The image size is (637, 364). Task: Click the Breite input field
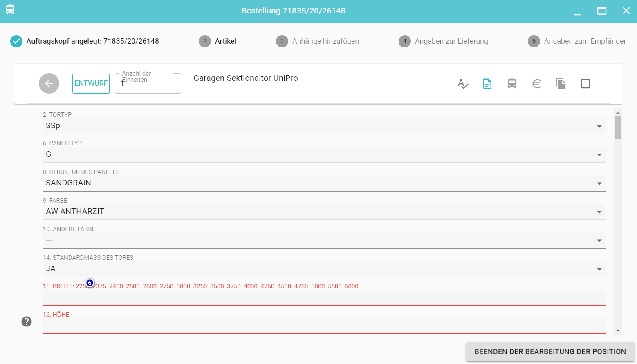coord(324,297)
